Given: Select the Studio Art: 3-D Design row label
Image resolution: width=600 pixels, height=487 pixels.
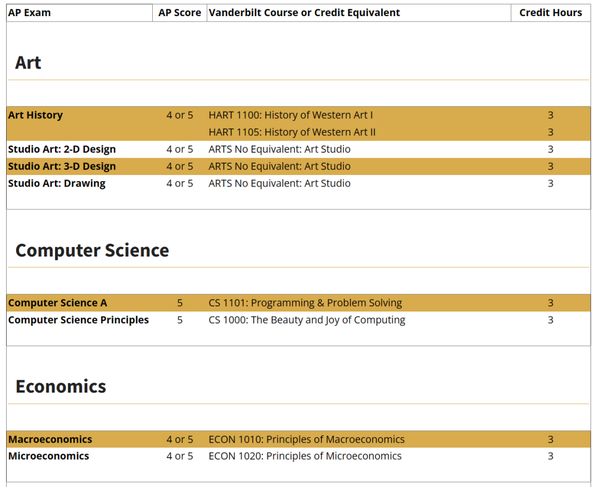Looking at the screenshot, I should [62, 166].
